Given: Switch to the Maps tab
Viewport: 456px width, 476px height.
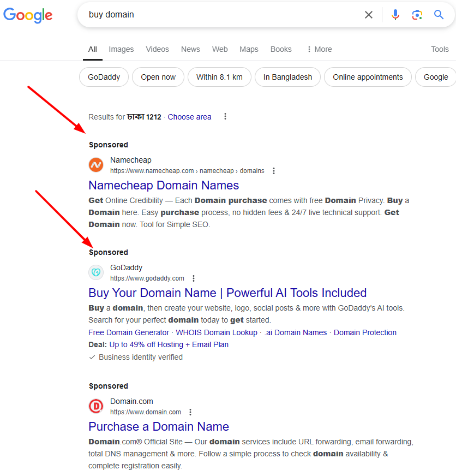Looking at the screenshot, I should (x=249, y=49).
